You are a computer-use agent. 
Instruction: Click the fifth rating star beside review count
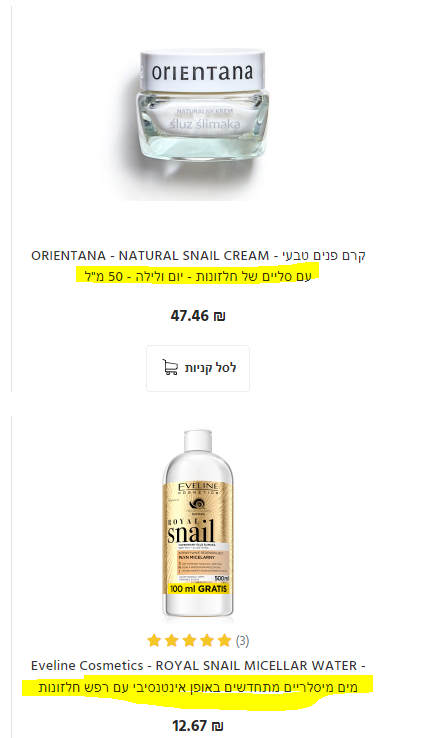tap(224, 641)
